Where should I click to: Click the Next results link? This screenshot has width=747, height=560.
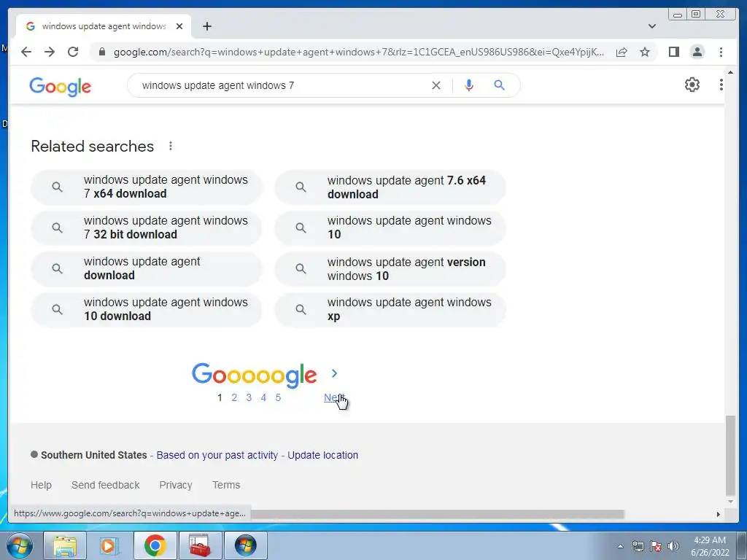(x=333, y=397)
